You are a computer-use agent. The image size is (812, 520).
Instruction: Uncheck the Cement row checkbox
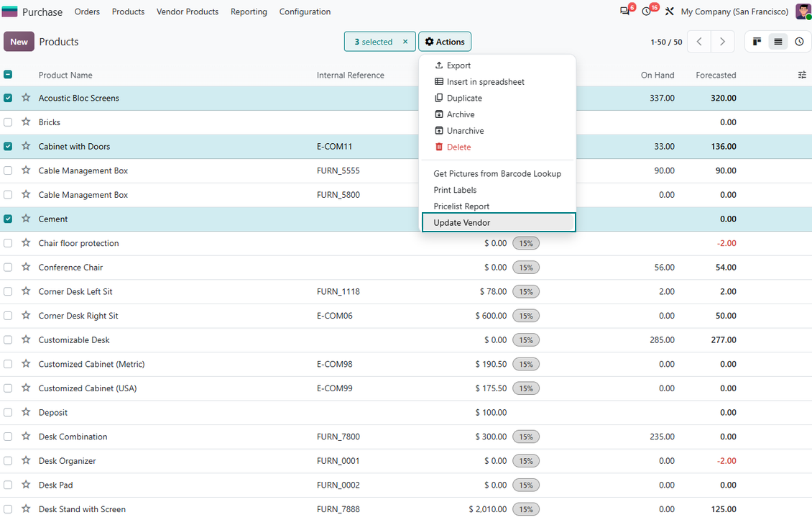(8, 219)
